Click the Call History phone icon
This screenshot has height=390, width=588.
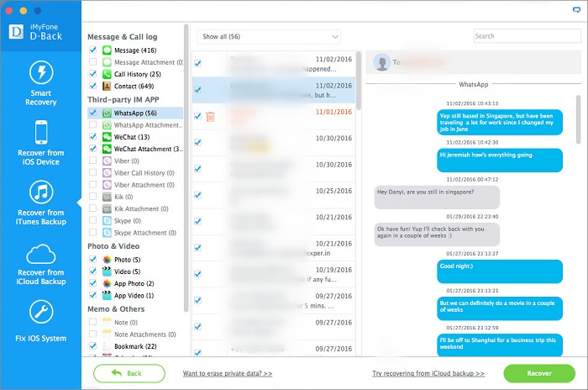click(107, 74)
